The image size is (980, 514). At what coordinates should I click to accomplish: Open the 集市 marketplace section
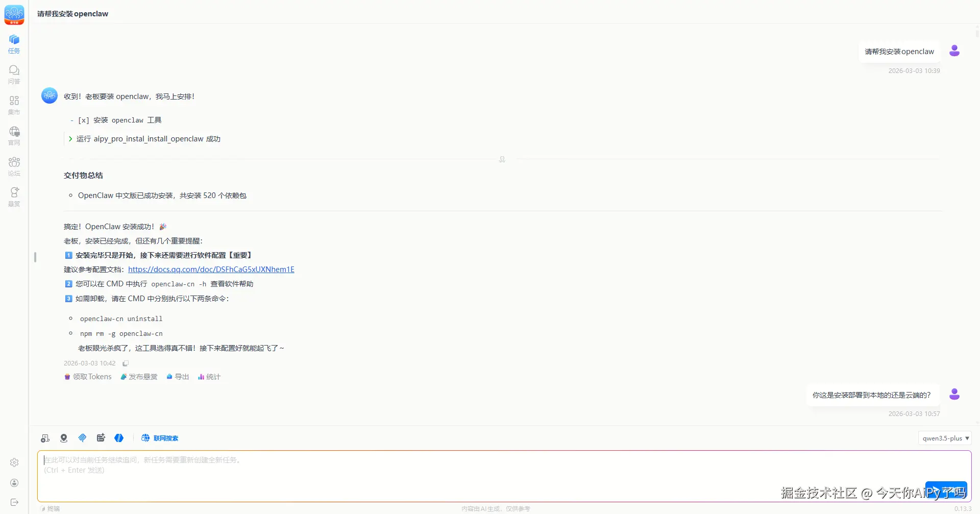click(14, 105)
